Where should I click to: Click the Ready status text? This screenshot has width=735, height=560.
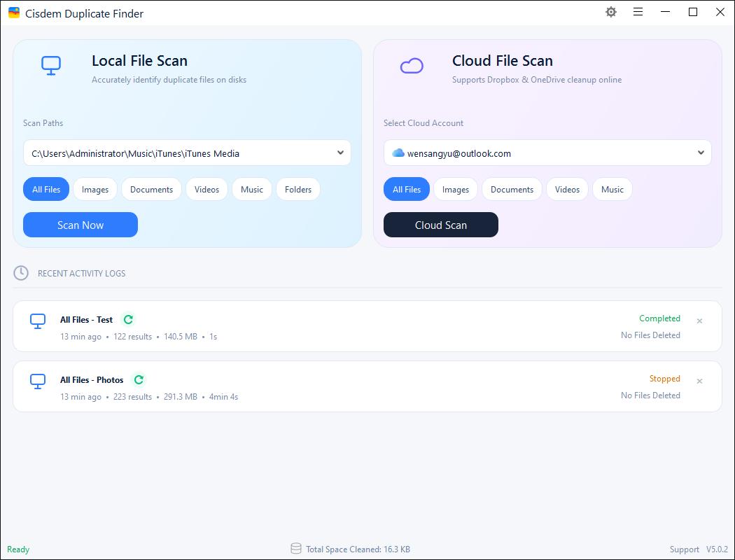[18, 549]
